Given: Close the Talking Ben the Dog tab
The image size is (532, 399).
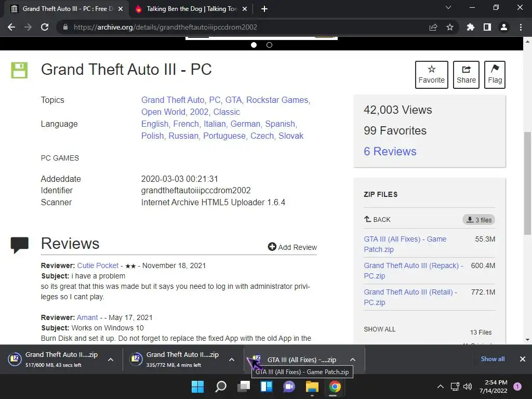Looking at the screenshot, I should click(245, 9).
